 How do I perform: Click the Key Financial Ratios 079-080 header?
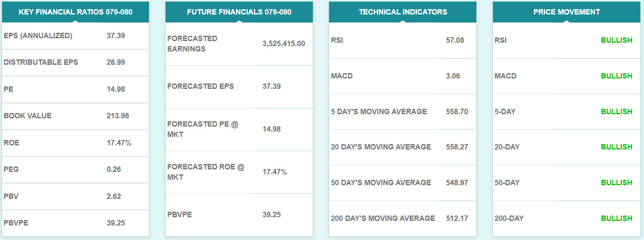pyautogui.click(x=75, y=12)
